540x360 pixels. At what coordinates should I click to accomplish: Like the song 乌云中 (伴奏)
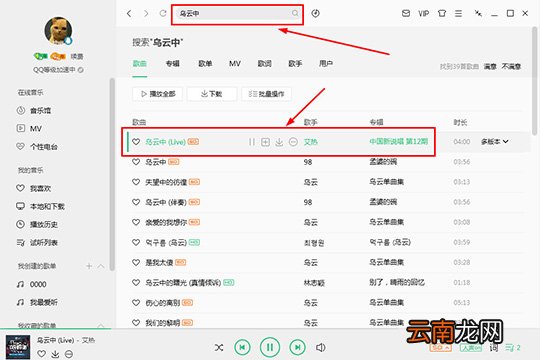coord(136,202)
